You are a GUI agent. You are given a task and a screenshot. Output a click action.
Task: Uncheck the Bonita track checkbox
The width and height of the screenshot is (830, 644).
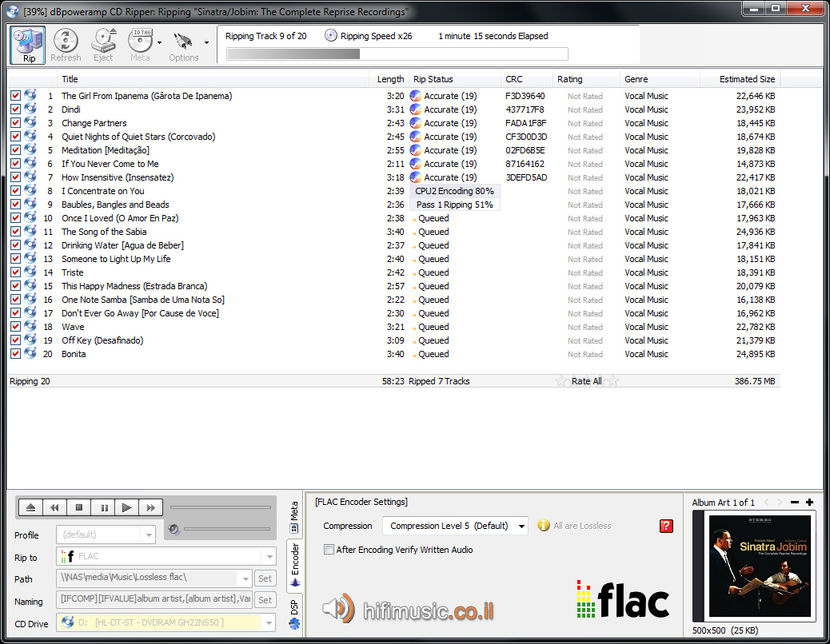(x=15, y=354)
